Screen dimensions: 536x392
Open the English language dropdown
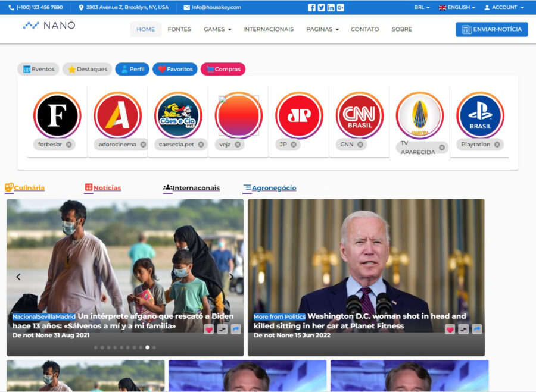pyautogui.click(x=457, y=8)
